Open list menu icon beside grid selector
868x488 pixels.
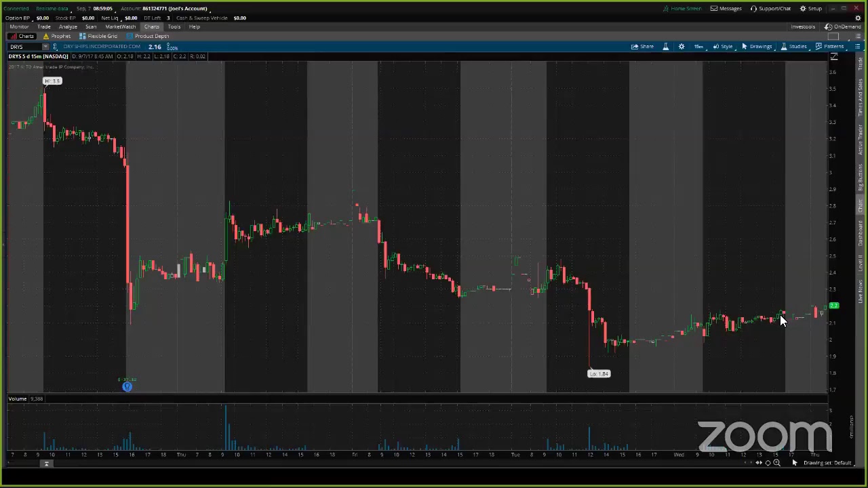point(858,36)
